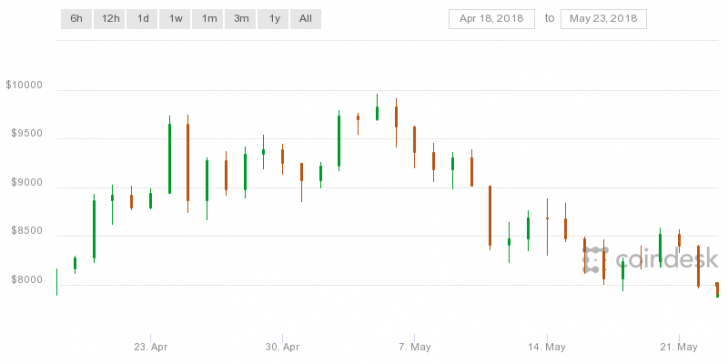
Task: Open the May 23, 2018 end date field
Action: [604, 19]
